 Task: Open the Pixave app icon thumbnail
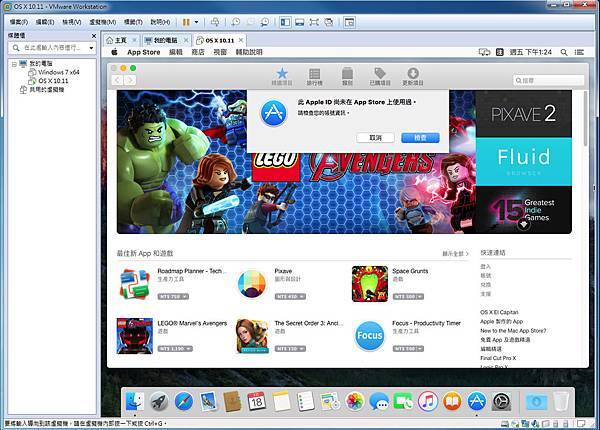(251, 284)
